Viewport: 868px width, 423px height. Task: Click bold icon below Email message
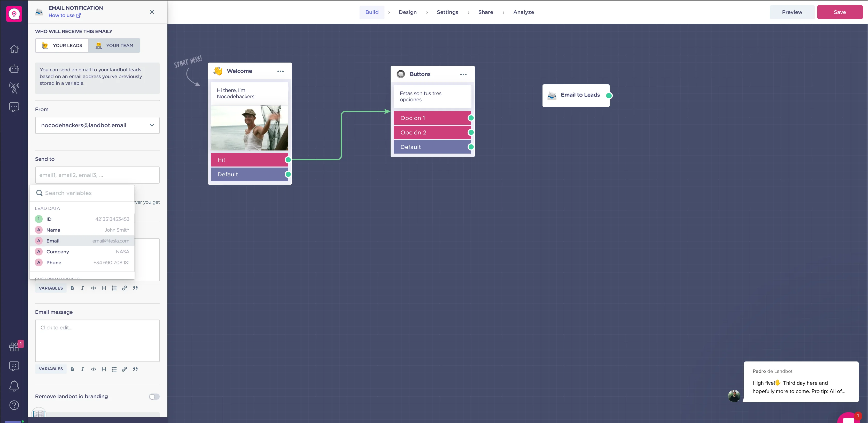pyautogui.click(x=72, y=369)
